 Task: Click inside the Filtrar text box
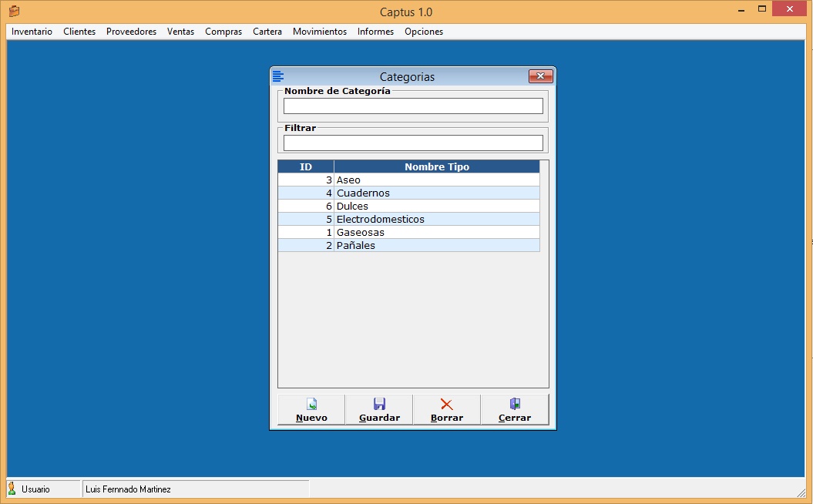pyautogui.click(x=413, y=143)
